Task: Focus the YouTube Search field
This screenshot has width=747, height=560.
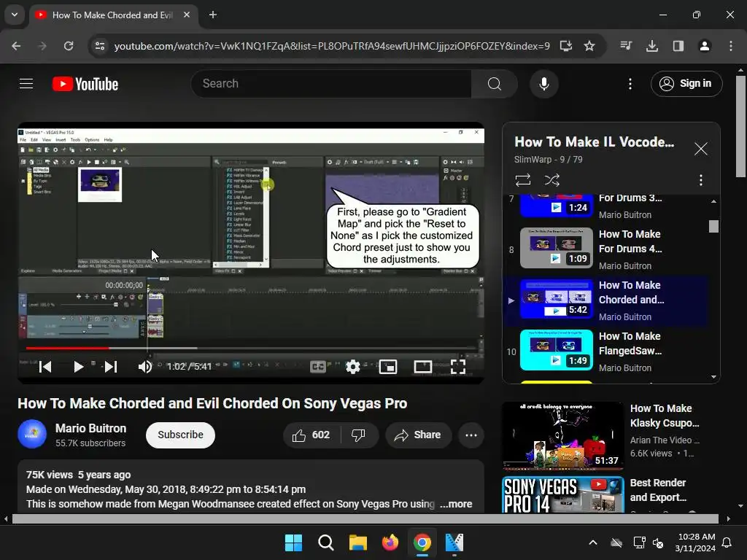Action: click(331, 84)
